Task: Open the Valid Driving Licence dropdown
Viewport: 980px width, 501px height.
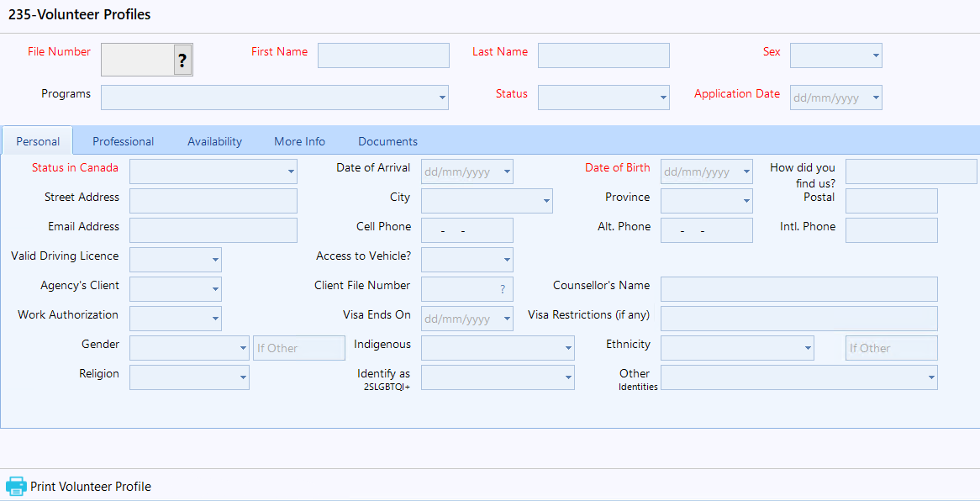Action: (215, 260)
